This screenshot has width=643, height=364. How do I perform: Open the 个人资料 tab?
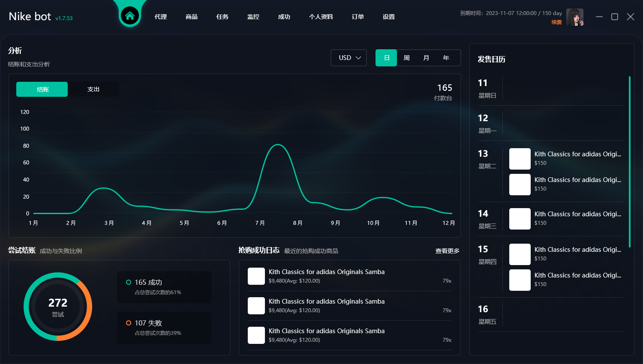point(321,17)
